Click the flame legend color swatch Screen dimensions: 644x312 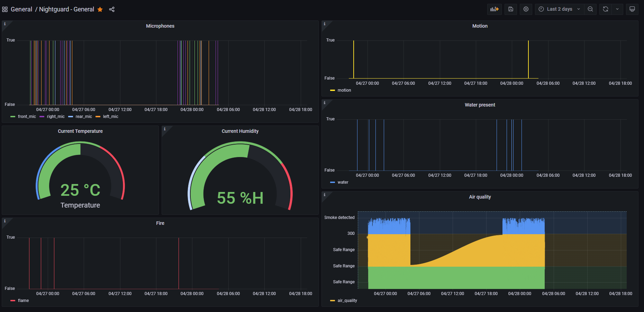[13, 301]
